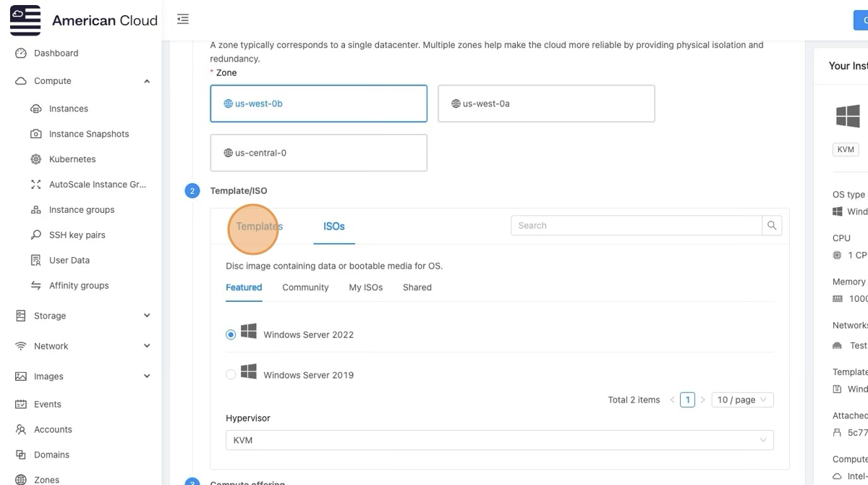Click page 1 pagination button
868x485 pixels.
coord(687,400)
